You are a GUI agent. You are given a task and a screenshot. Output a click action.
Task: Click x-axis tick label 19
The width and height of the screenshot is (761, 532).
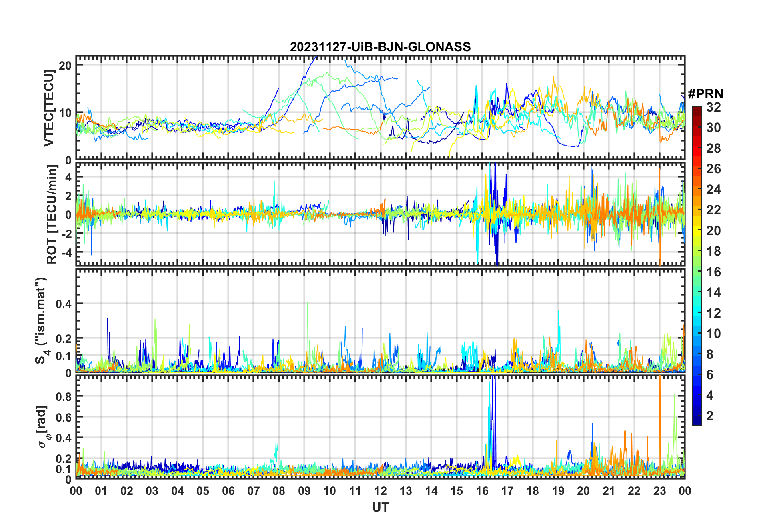(558, 491)
